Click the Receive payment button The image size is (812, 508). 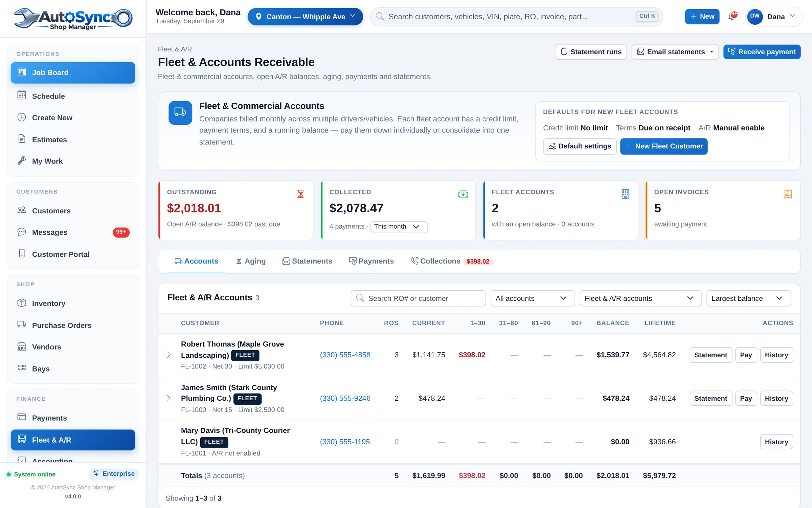tap(762, 52)
